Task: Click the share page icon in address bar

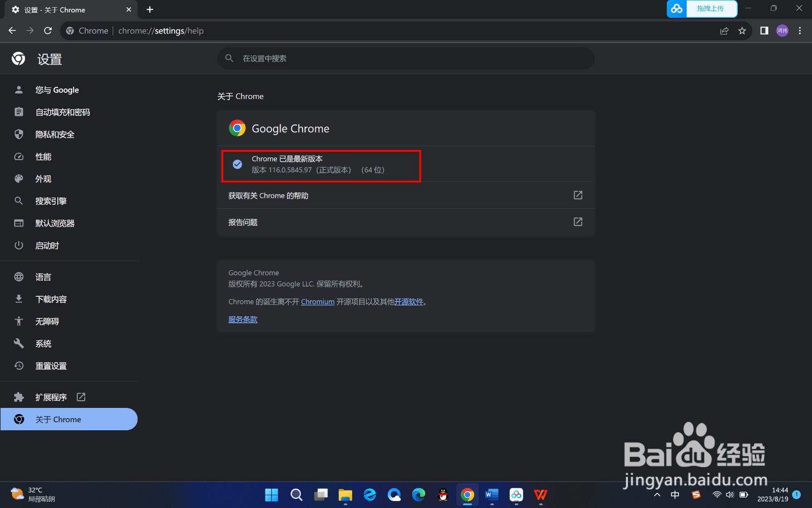Action: tap(724, 30)
